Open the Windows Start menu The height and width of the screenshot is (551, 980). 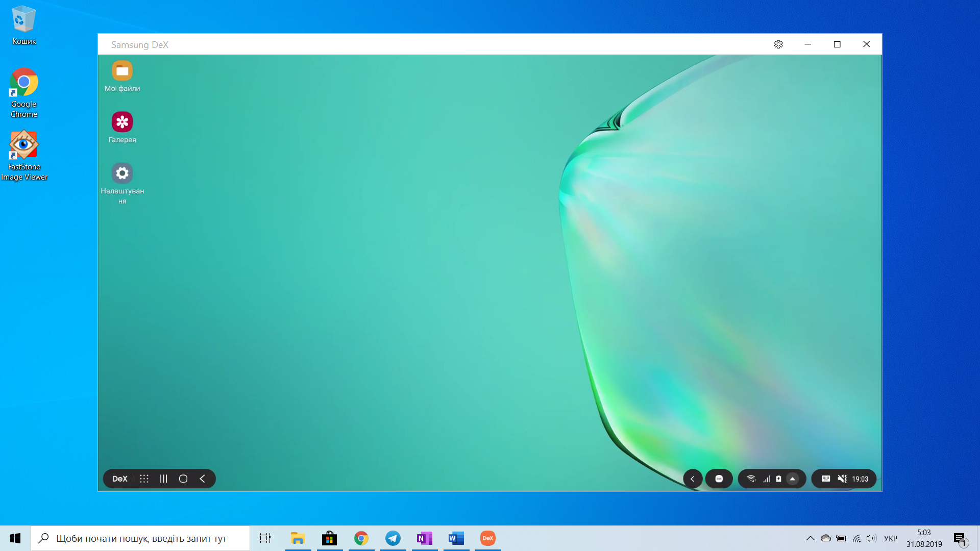pyautogui.click(x=15, y=538)
